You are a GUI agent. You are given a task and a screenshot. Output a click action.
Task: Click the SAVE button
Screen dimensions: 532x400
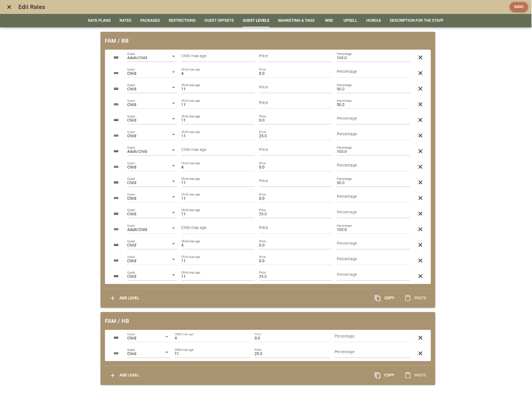pos(518,7)
